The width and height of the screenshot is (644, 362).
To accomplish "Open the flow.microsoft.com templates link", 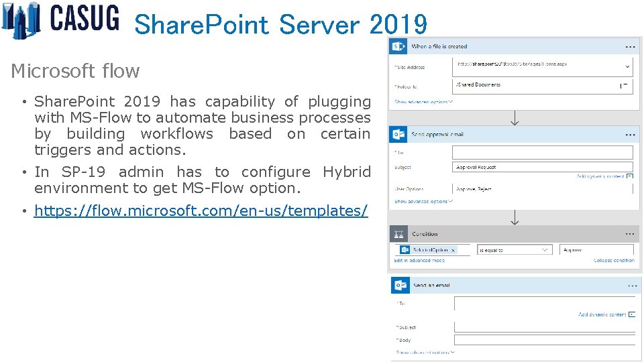I will [x=201, y=210].
